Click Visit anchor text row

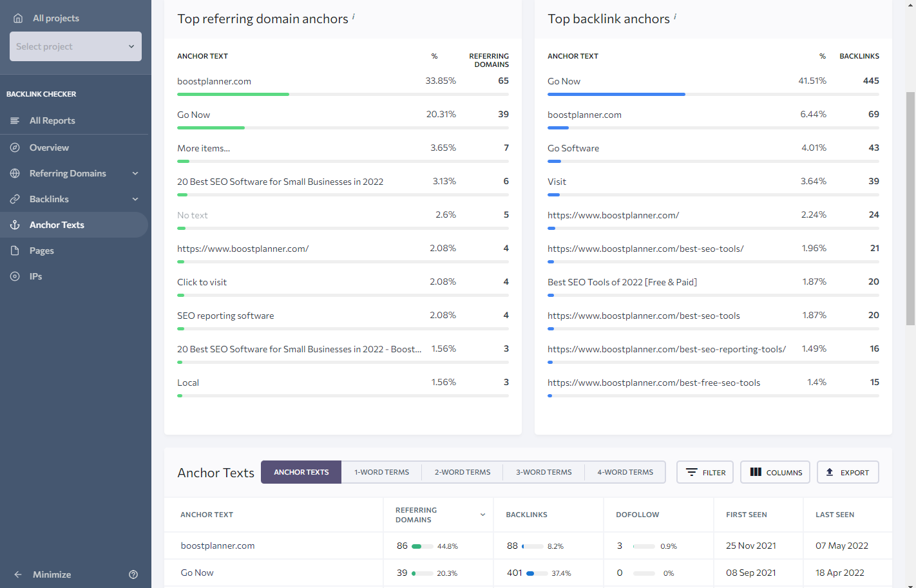(x=557, y=182)
